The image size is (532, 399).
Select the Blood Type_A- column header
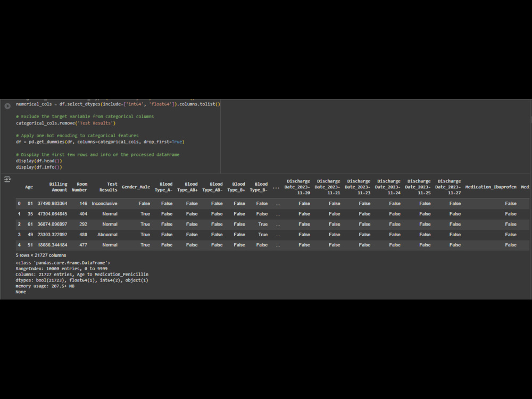[x=163, y=187]
